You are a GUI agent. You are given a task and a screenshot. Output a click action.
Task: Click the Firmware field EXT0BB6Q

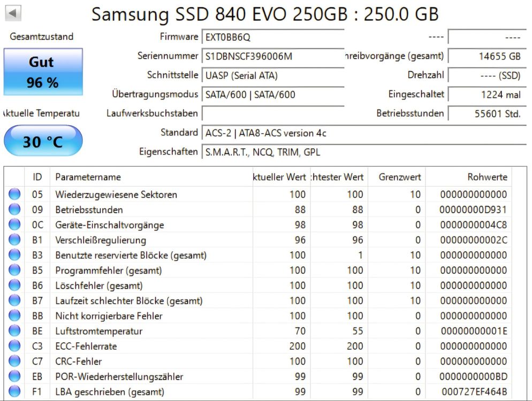pyautogui.click(x=273, y=37)
